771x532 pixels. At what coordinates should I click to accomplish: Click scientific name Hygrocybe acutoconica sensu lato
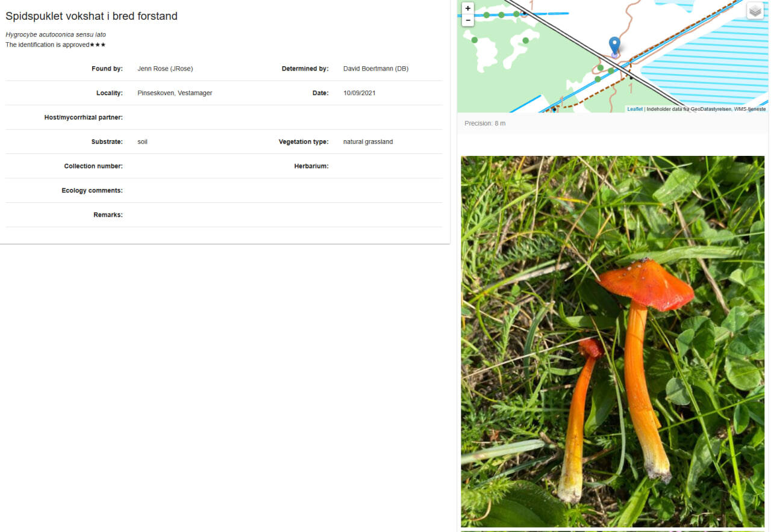point(55,35)
